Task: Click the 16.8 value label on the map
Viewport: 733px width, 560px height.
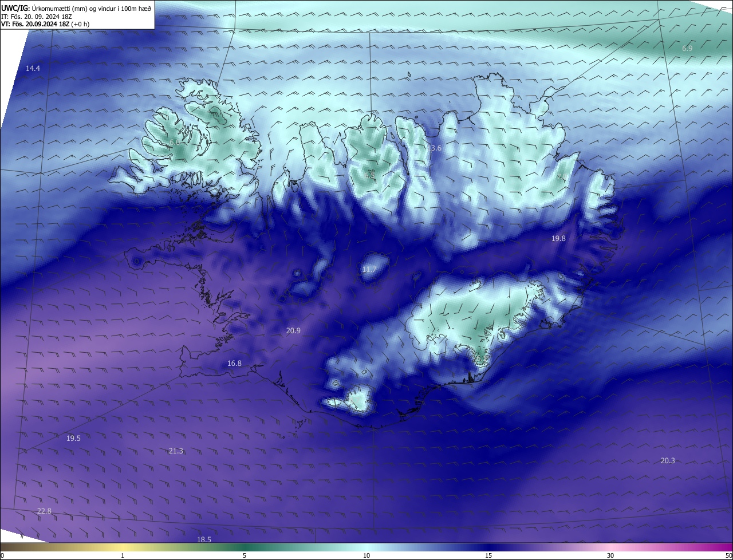Action: click(x=234, y=364)
